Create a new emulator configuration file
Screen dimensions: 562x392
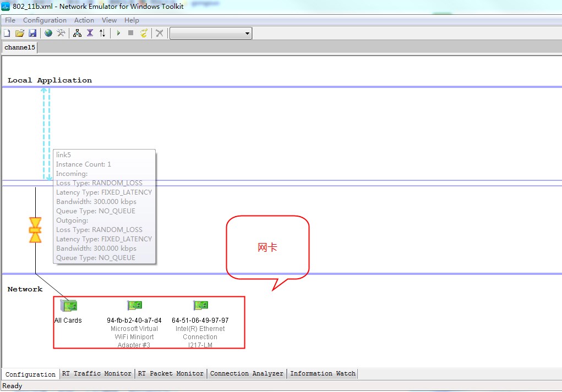(x=7, y=32)
